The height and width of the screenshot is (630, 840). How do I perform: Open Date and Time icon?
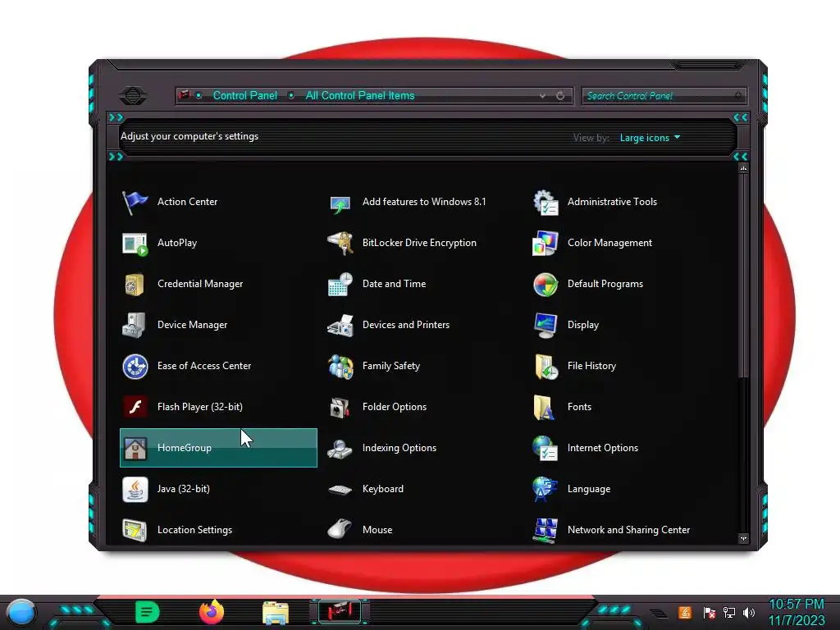coord(340,285)
